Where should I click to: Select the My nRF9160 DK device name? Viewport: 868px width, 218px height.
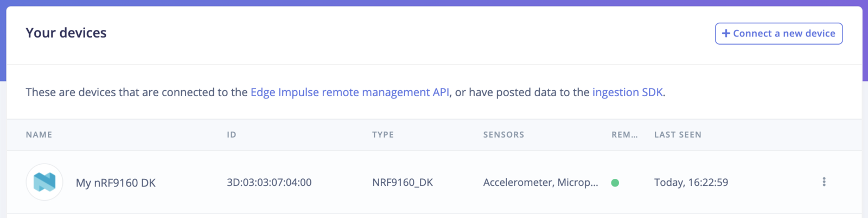116,183
